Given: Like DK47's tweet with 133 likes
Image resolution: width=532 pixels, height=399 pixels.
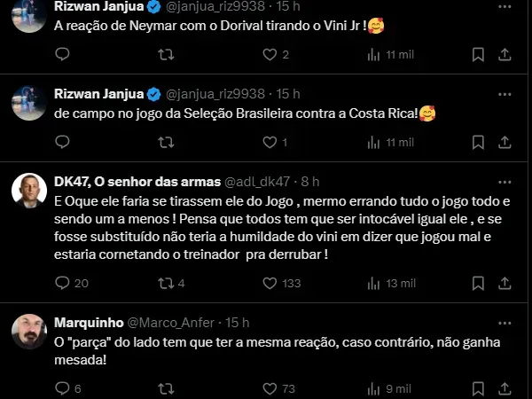Looking at the screenshot, I should click(270, 283).
